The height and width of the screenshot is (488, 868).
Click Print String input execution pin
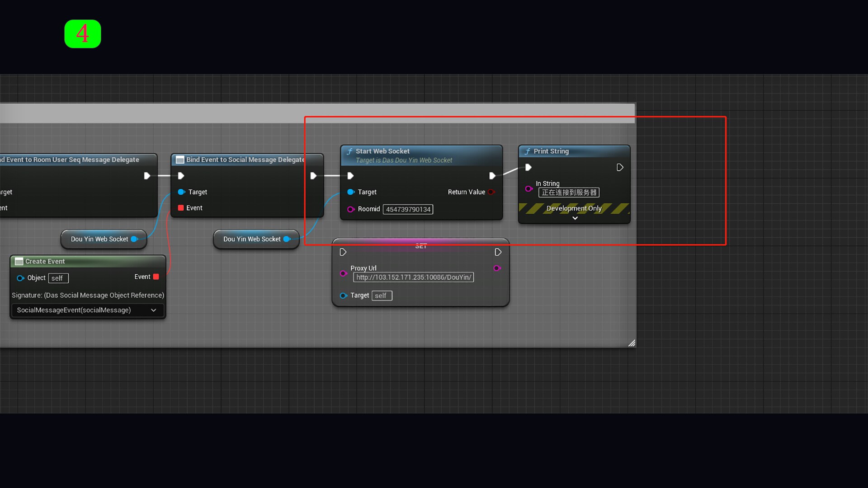click(x=528, y=168)
